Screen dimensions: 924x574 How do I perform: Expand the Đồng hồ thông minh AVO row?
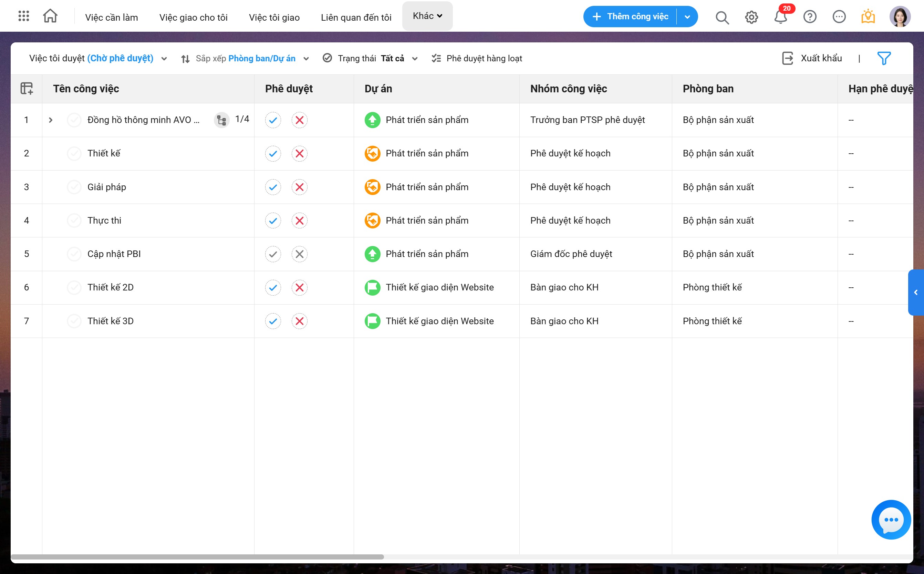tap(51, 120)
